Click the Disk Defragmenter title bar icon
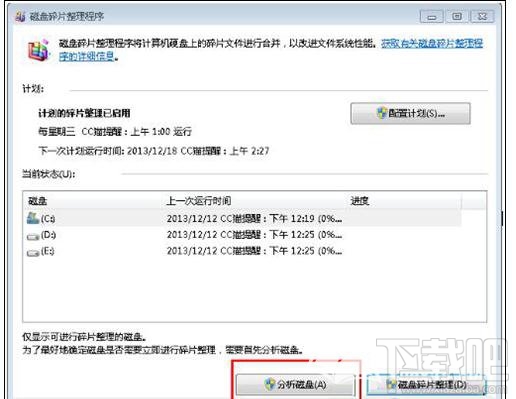516x399 pixels. [x=20, y=16]
